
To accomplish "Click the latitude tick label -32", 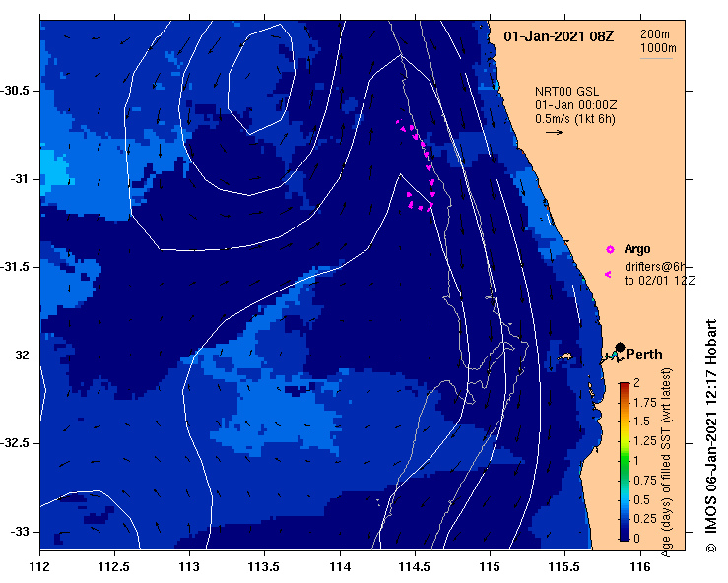I will pos(20,356).
